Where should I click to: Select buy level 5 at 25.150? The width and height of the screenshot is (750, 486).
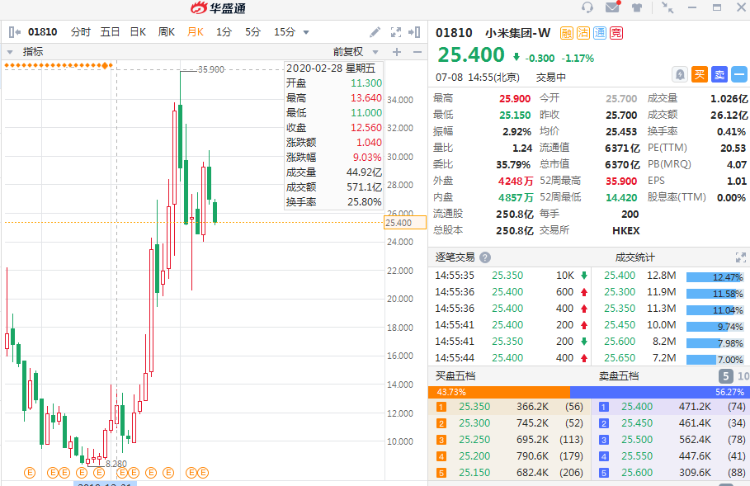512,472
